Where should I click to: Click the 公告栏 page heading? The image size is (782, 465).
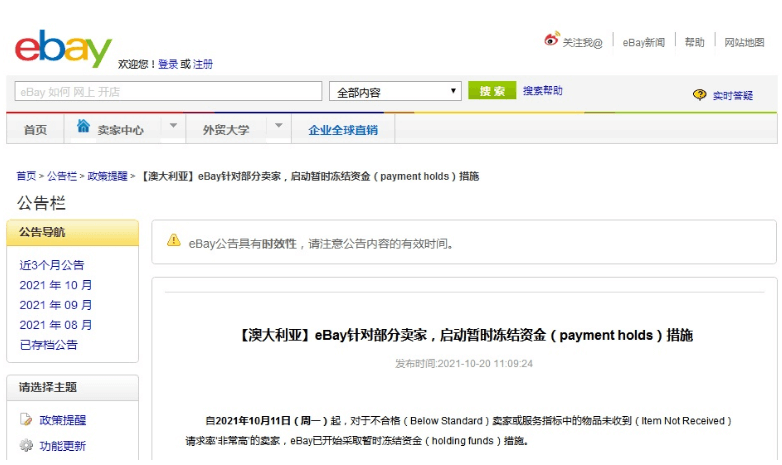click(41, 203)
